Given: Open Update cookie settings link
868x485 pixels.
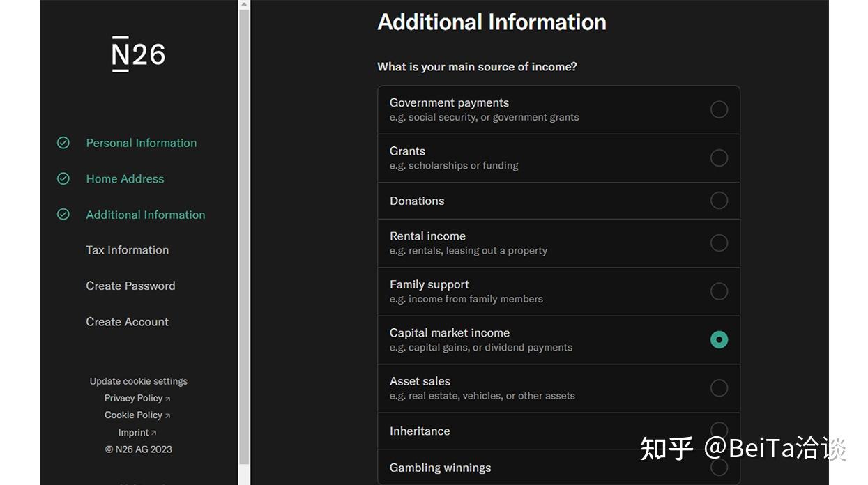Looking at the screenshot, I should (138, 381).
